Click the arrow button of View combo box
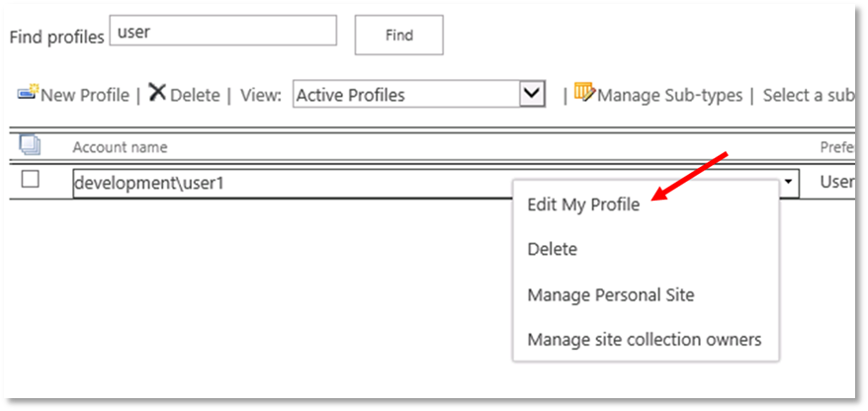The image size is (868, 411). [x=533, y=95]
